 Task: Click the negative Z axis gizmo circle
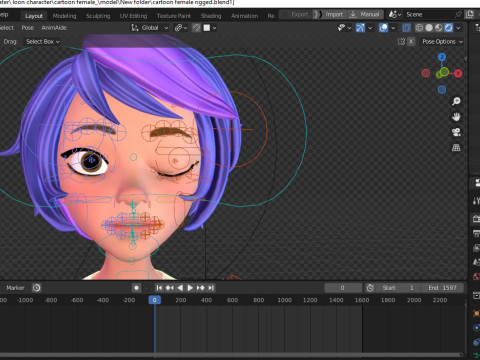click(442, 89)
